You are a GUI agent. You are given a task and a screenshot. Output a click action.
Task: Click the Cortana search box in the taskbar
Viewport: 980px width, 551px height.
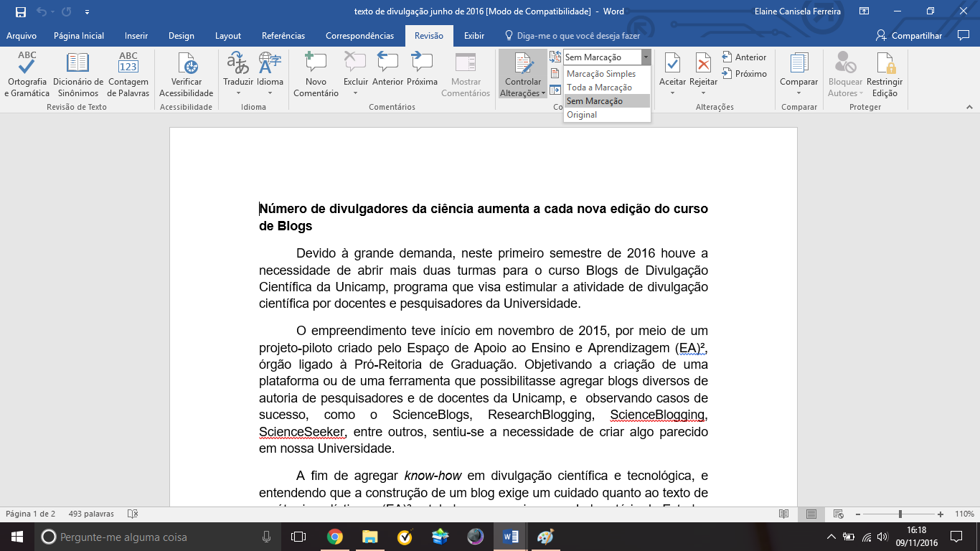point(158,537)
